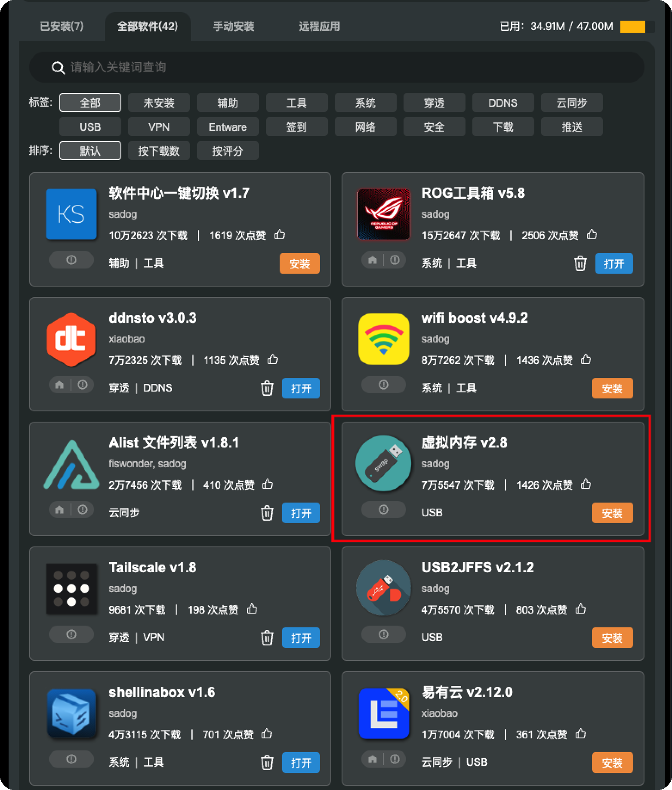This screenshot has height=790, width=672.
Task: Click the Tailscale dots icon
Action: pyautogui.click(x=71, y=589)
